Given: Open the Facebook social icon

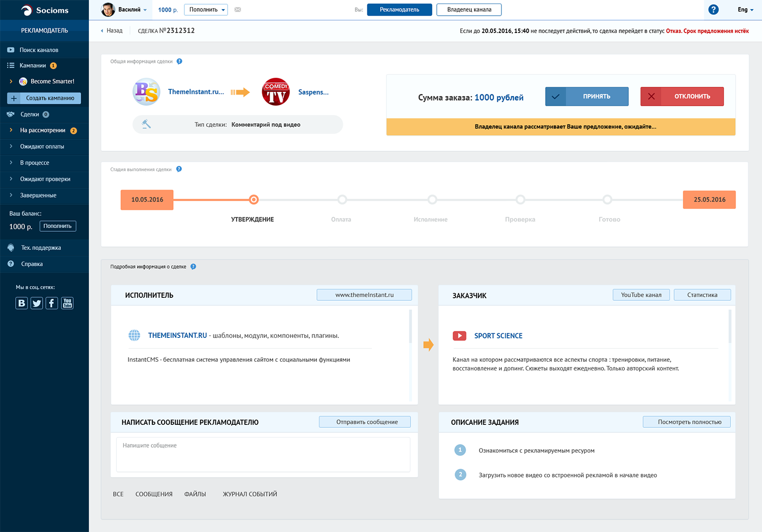Looking at the screenshot, I should click(x=52, y=303).
